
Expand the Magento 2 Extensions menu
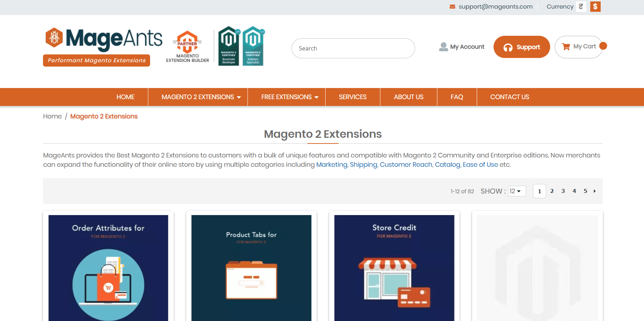[x=201, y=97]
